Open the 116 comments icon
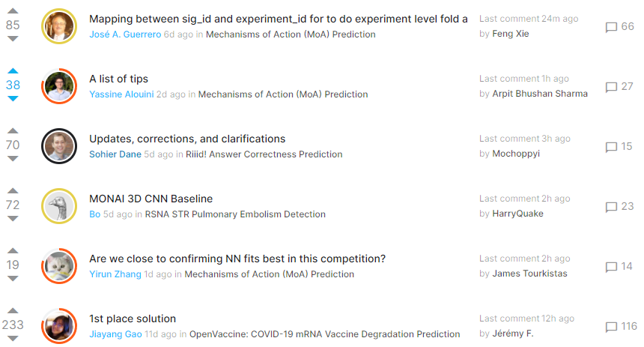Image resolution: width=644 pixels, height=347 pixels. pos(611,327)
